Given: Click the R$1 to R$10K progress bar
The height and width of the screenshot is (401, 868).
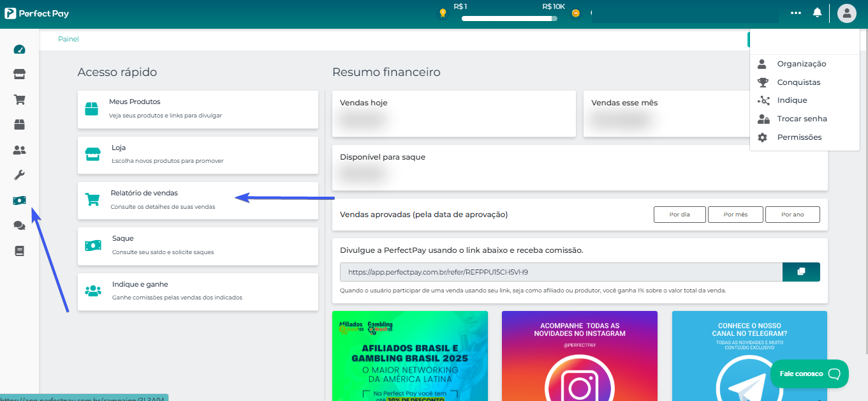Looking at the screenshot, I should click(x=510, y=19).
